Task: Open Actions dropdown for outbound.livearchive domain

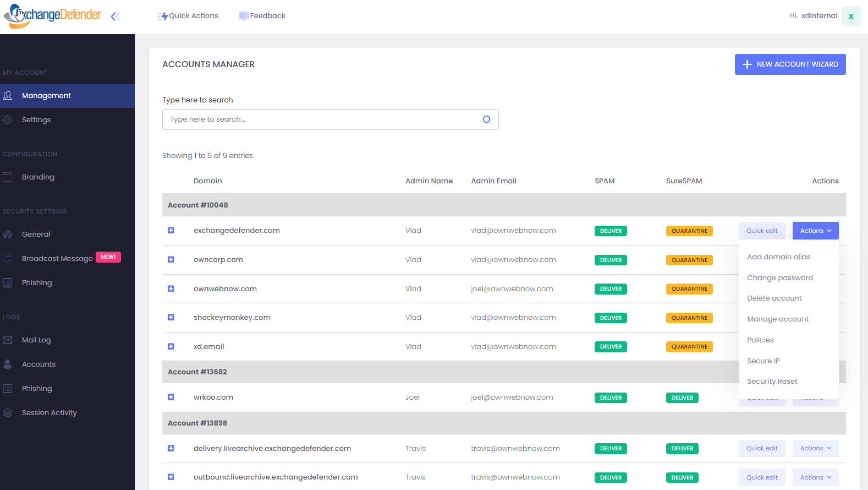Action: click(x=815, y=477)
